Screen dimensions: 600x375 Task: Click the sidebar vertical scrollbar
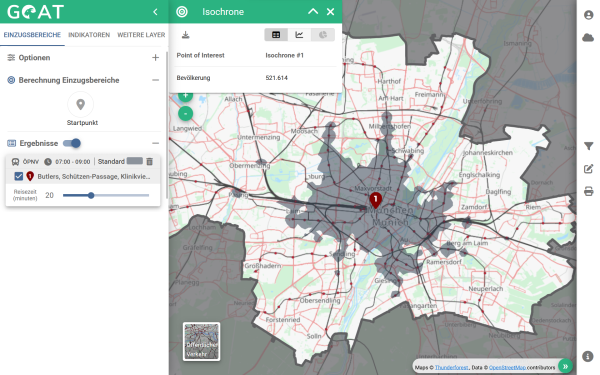(167, 125)
